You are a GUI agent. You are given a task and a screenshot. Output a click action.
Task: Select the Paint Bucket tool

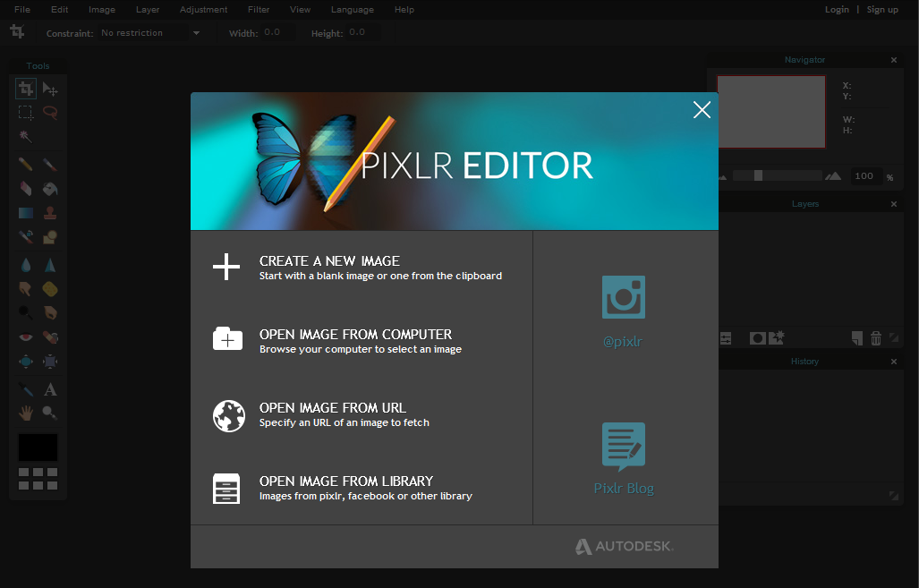click(50, 188)
